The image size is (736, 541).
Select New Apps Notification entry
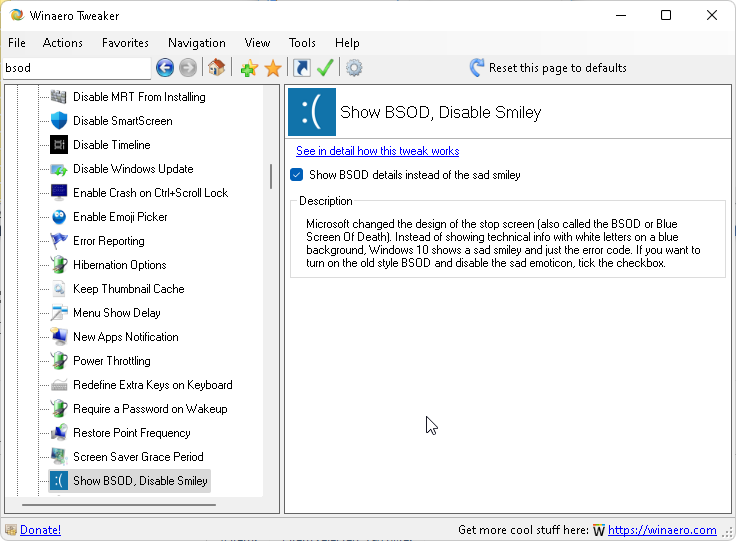126,336
